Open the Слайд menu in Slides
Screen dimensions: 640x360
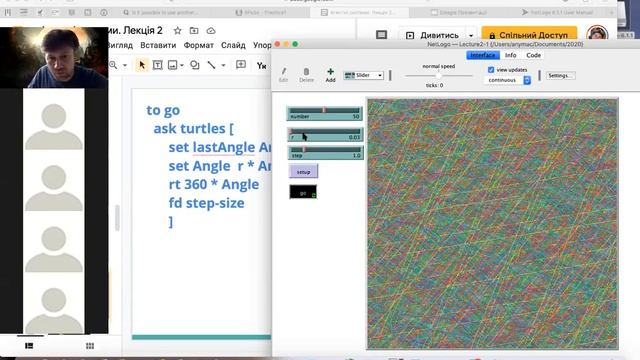point(233,45)
